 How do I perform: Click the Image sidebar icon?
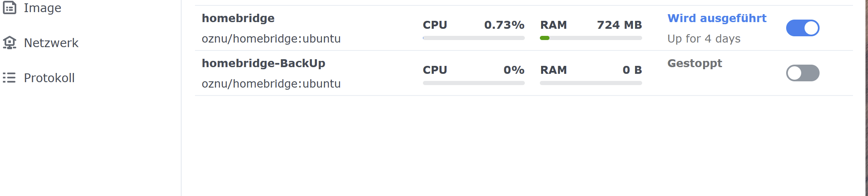click(10, 8)
